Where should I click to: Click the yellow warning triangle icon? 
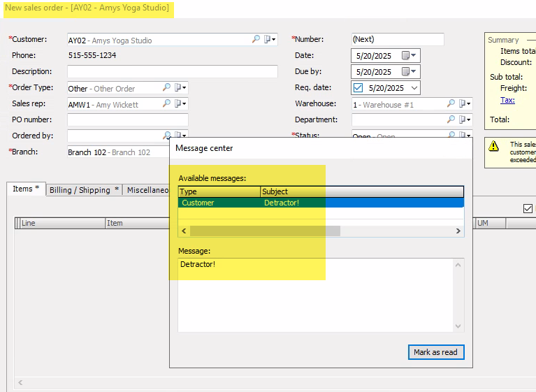click(x=493, y=146)
